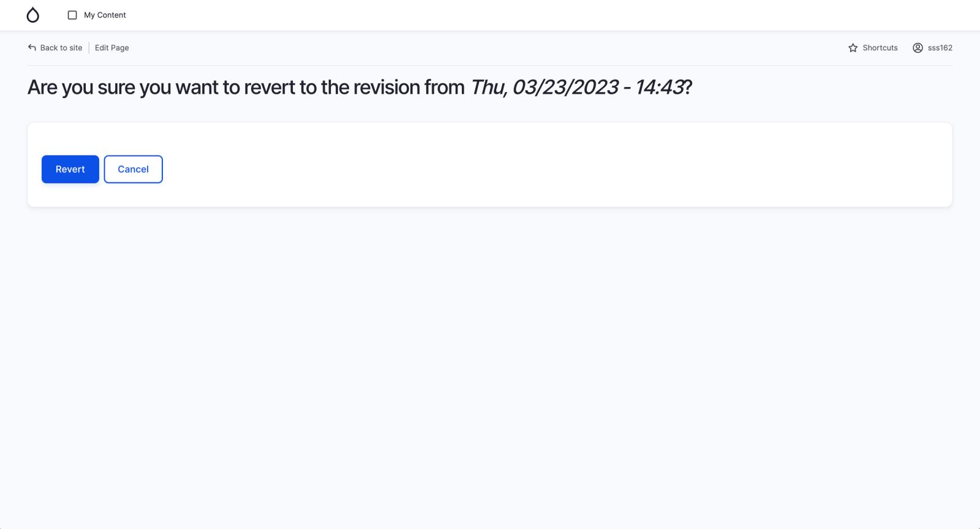Open the My Content menu item
980x529 pixels.
click(97, 15)
